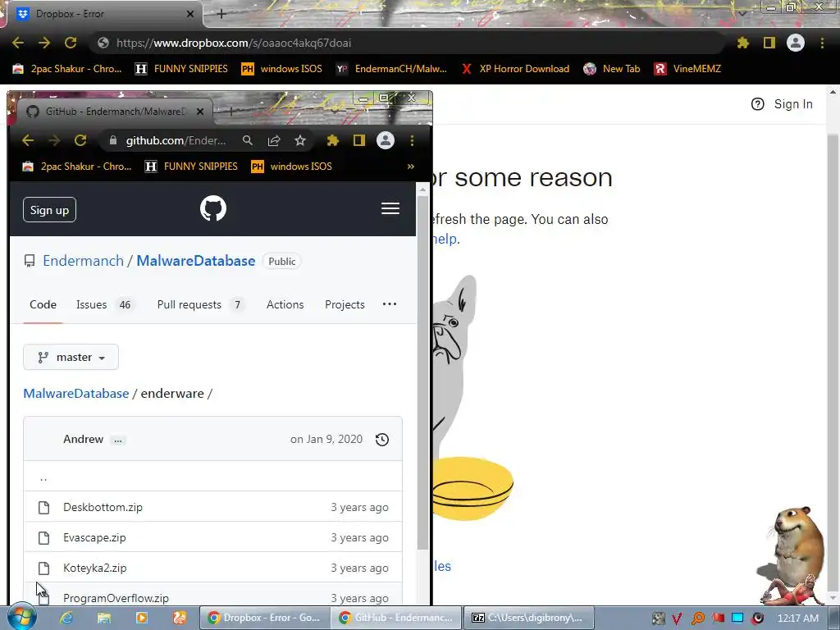Toggle side panel icon in Dropbox window

click(x=769, y=43)
